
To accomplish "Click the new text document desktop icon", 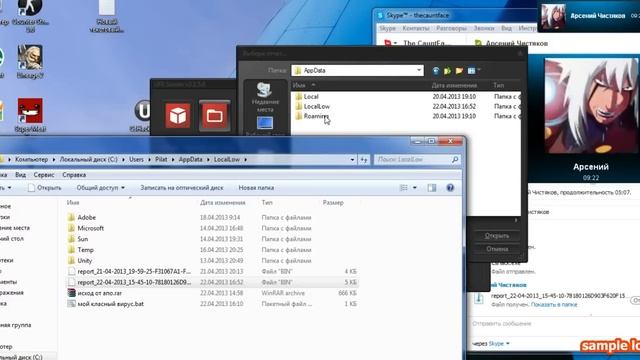I will coord(107,15).
